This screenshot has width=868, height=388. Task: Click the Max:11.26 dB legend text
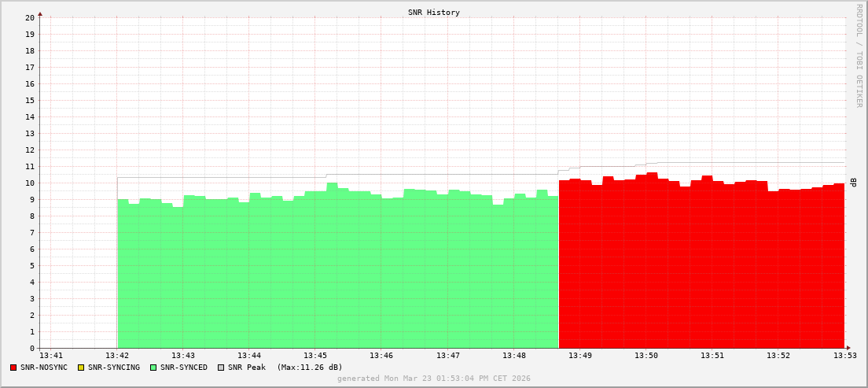tap(310, 368)
